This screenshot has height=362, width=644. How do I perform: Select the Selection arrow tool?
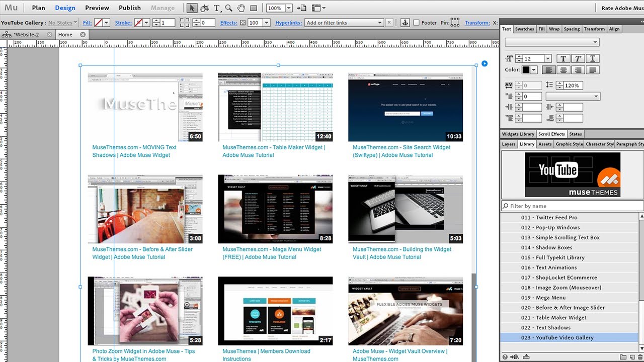coord(192,8)
